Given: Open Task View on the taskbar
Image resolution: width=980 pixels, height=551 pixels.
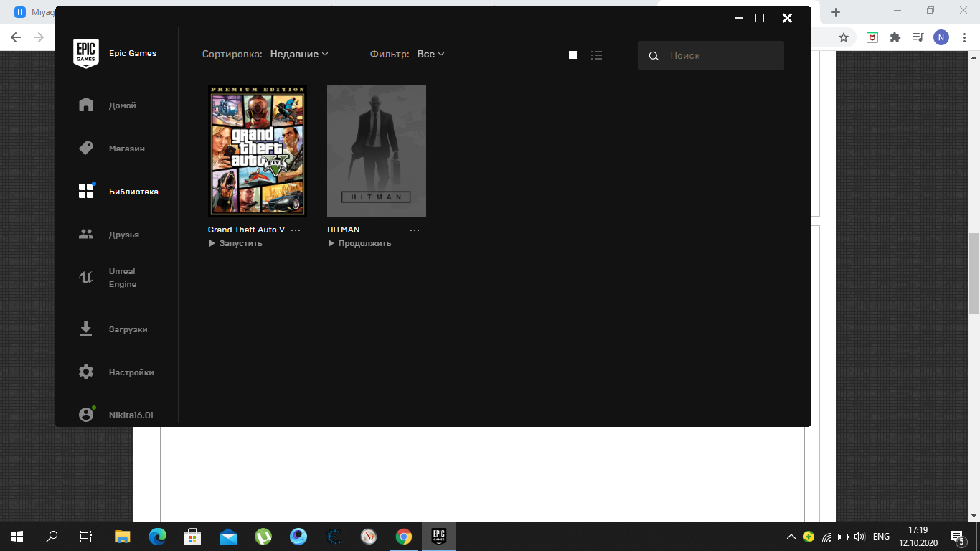Looking at the screenshot, I should point(86,536).
